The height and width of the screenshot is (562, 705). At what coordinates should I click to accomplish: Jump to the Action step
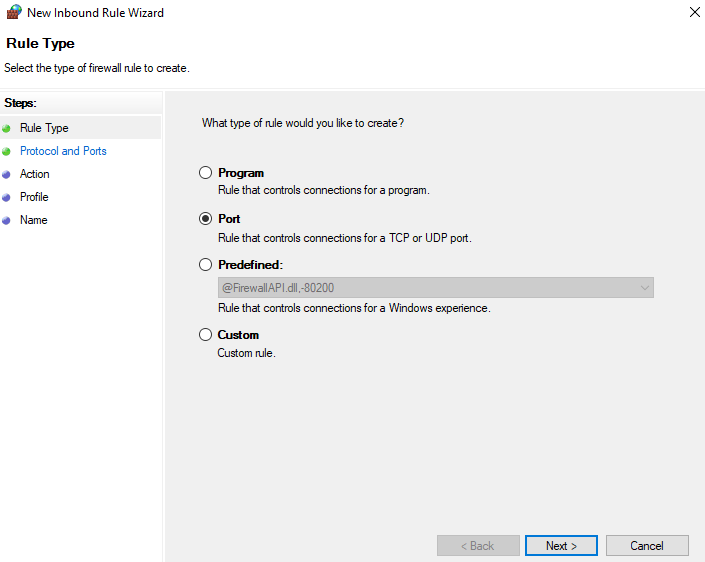(34, 174)
